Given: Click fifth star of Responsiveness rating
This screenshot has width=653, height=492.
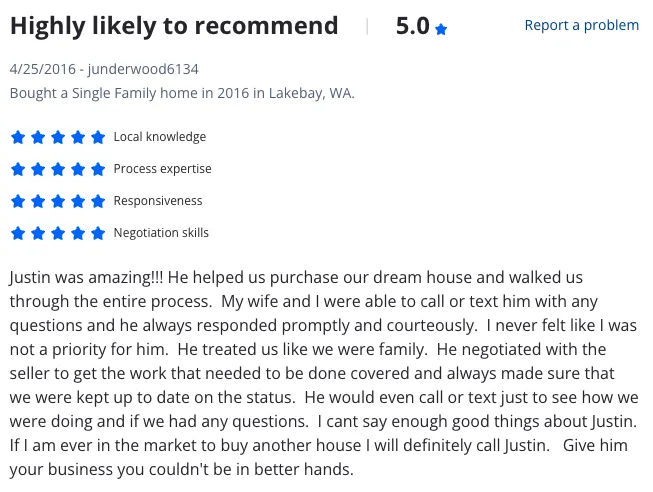Looking at the screenshot, I should 98,201.
